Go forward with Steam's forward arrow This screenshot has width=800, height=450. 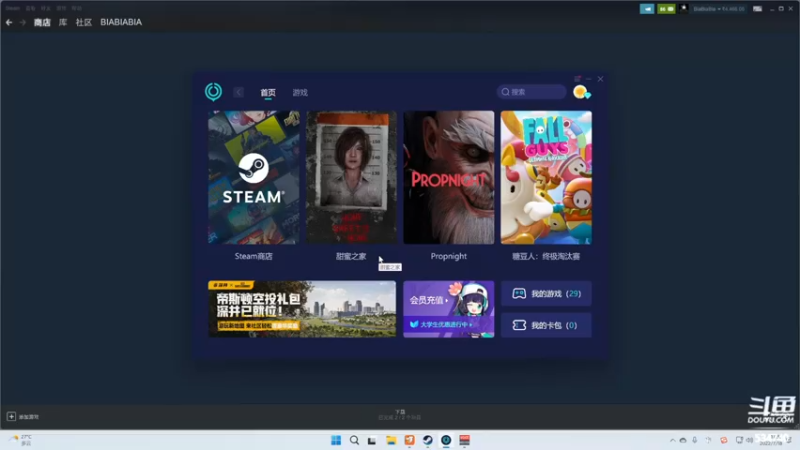[22, 22]
